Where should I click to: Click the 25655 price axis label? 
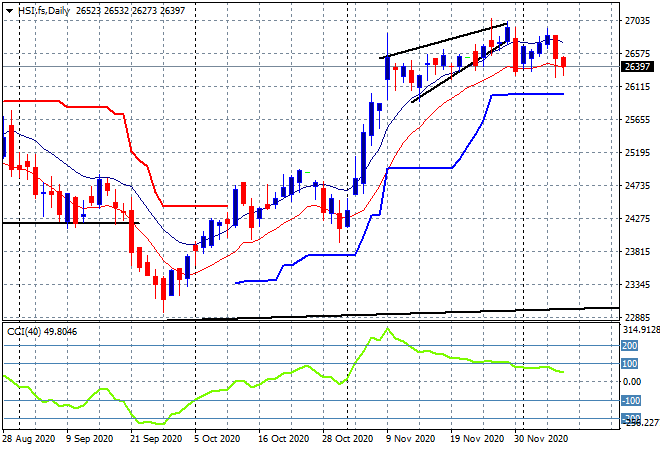(637, 120)
